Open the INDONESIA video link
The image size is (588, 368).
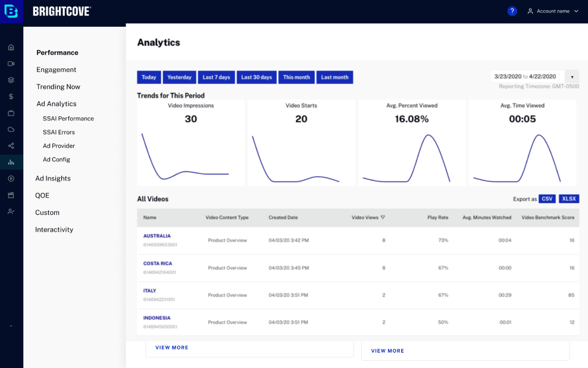[157, 318]
